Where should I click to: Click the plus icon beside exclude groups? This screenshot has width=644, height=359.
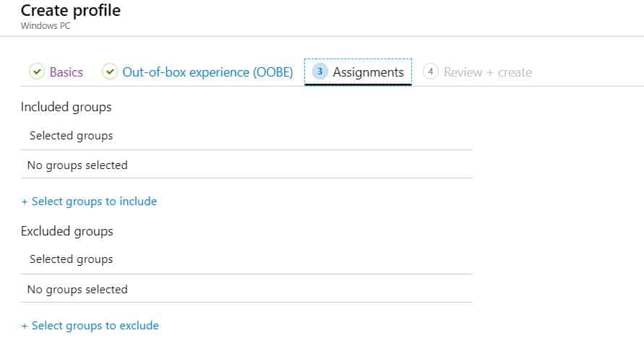click(25, 326)
